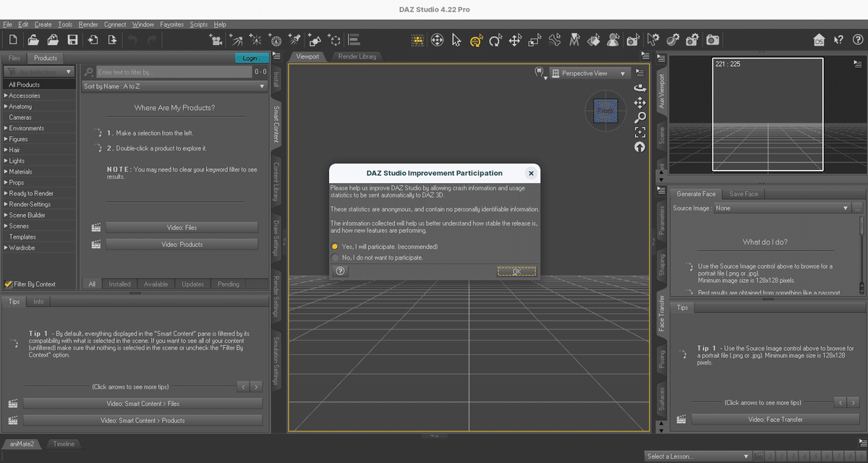Click the What's This help cursor icon
The image size is (868, 463).
pyautogui.click(x=838, y=41)
